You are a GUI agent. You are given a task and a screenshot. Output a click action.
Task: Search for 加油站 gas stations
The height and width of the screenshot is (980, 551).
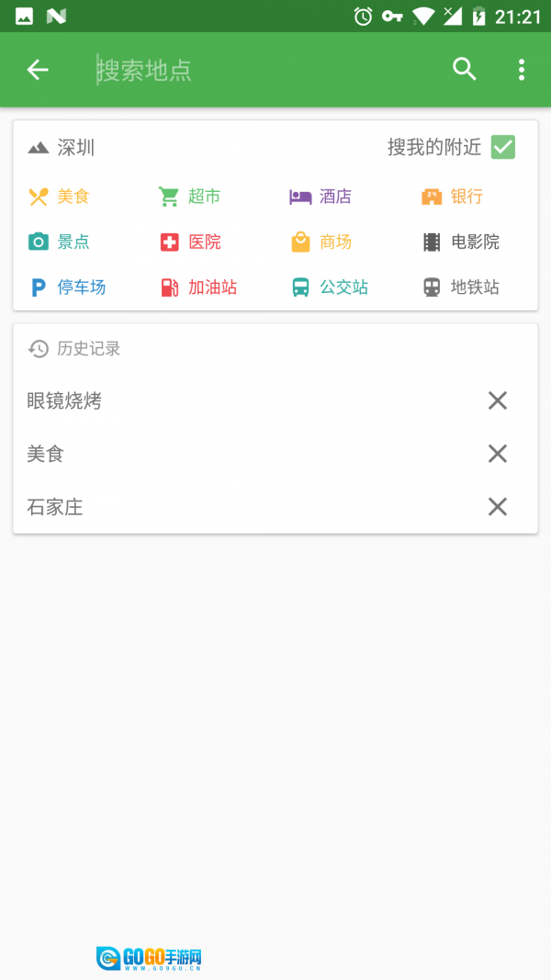(199, 287)
